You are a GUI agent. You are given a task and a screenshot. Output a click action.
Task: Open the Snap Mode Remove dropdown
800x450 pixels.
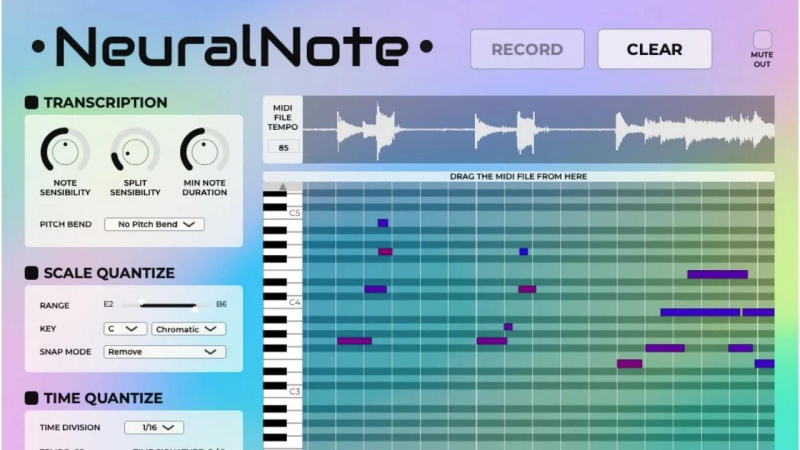point(164,352)
